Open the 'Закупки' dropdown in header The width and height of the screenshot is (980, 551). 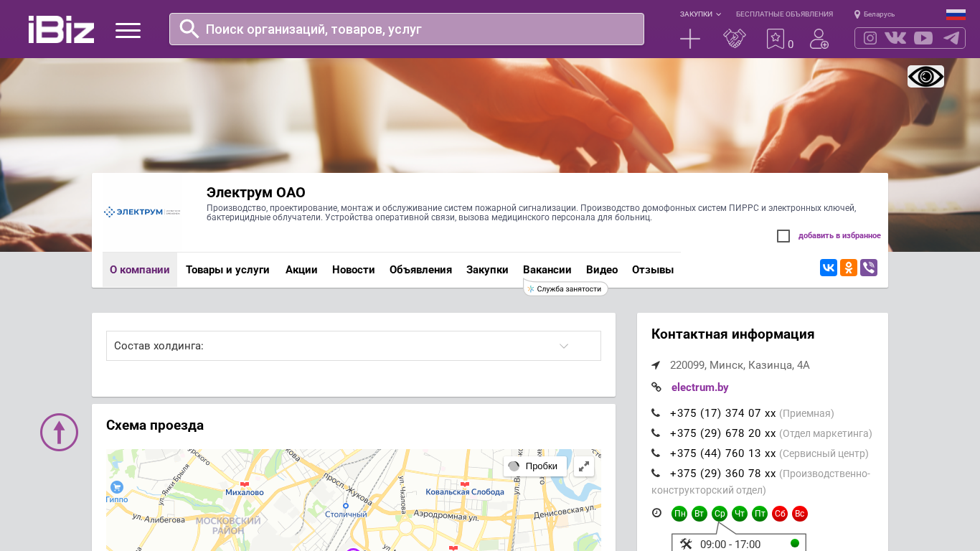tap(699, 14)
